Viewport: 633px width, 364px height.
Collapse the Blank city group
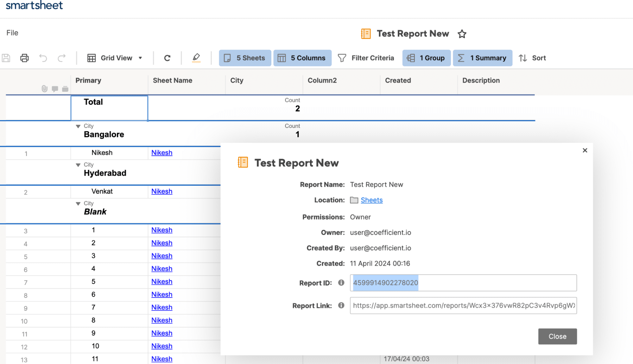[78, 204]
